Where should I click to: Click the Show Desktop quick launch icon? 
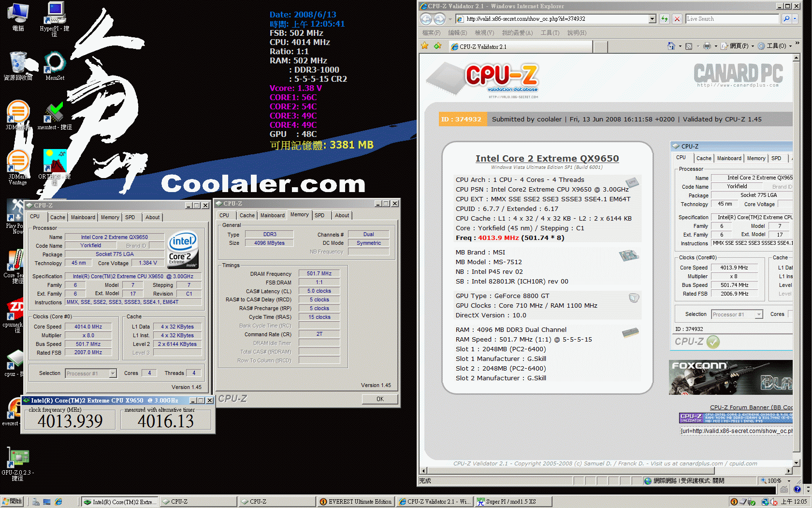(x=46, y=502)
